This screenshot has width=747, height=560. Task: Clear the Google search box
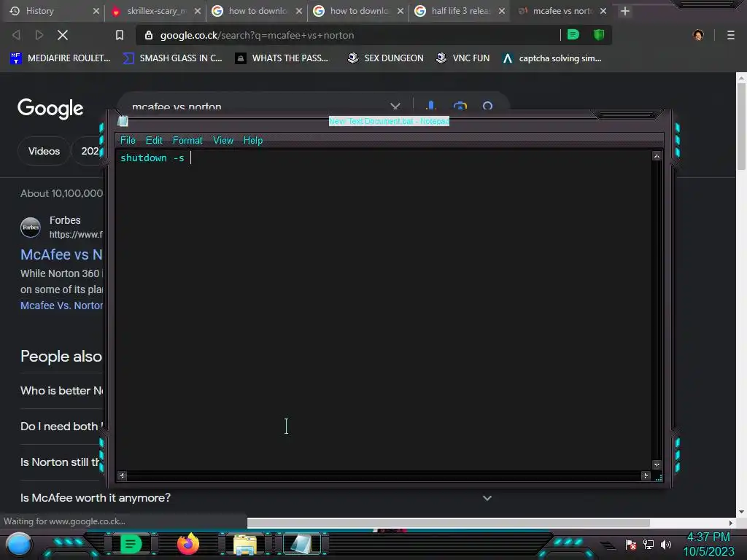click(x=395, y=106)
